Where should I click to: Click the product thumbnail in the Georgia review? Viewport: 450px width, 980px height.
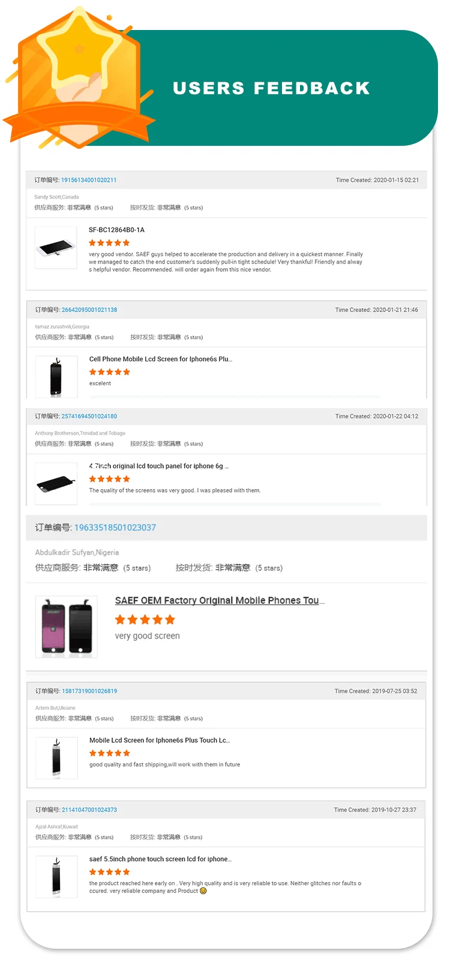coord(56,377)
